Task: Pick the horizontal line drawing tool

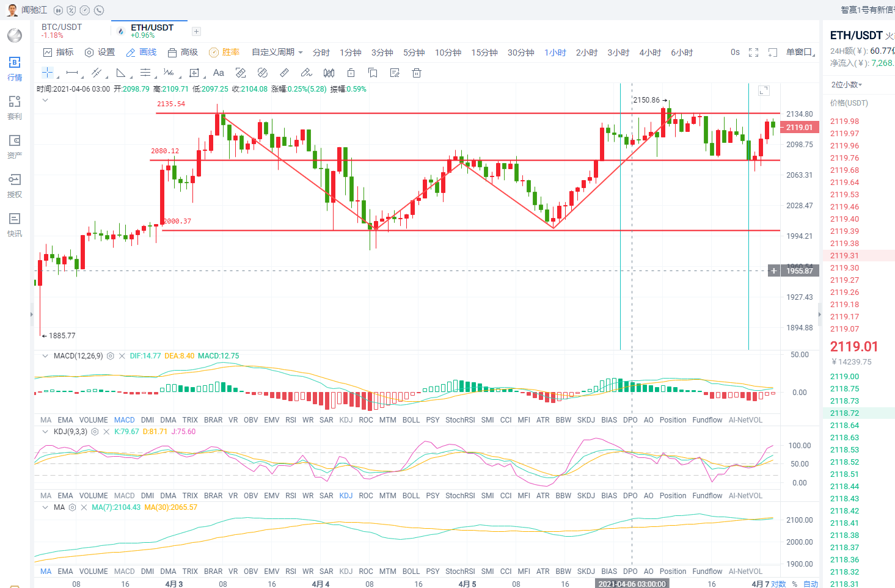Action: [x=72, y=73]
